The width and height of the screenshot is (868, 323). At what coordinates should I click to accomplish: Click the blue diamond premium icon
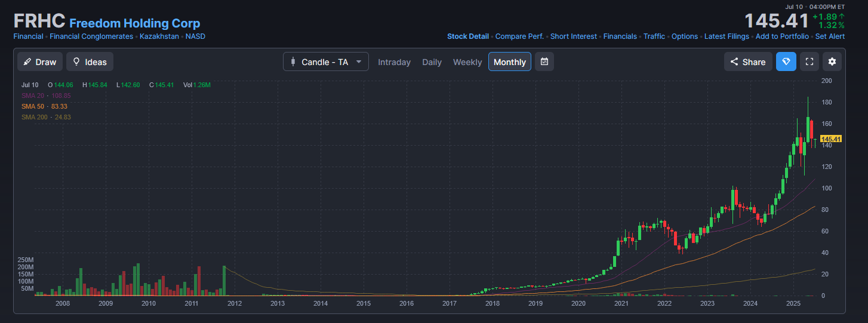point(786,61)
